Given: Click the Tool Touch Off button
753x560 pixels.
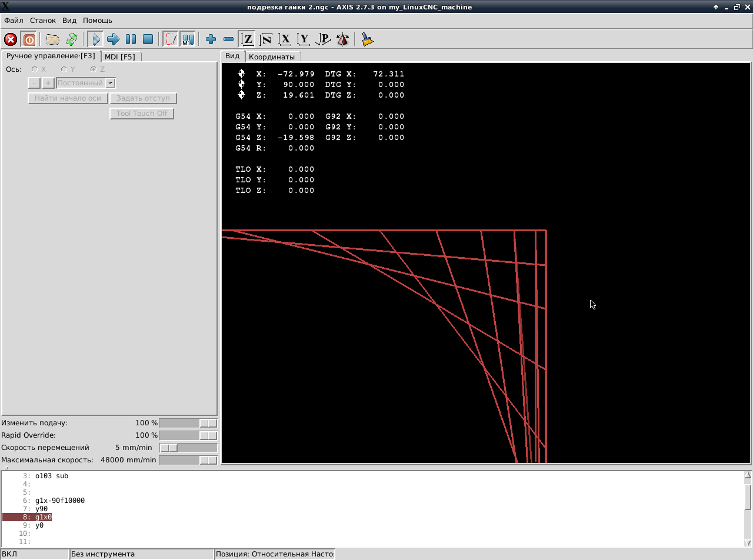Looking at the screenshot, I should pos(142,114).
